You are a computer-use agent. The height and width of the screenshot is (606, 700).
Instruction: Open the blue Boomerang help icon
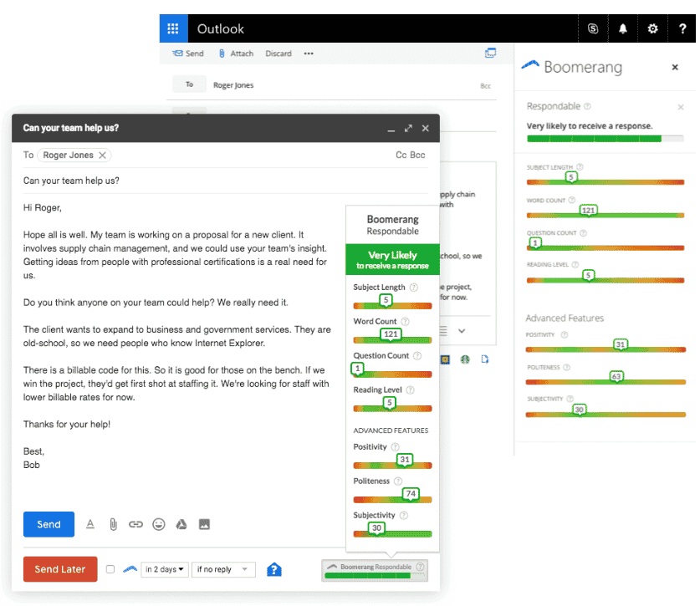[274, 570]
